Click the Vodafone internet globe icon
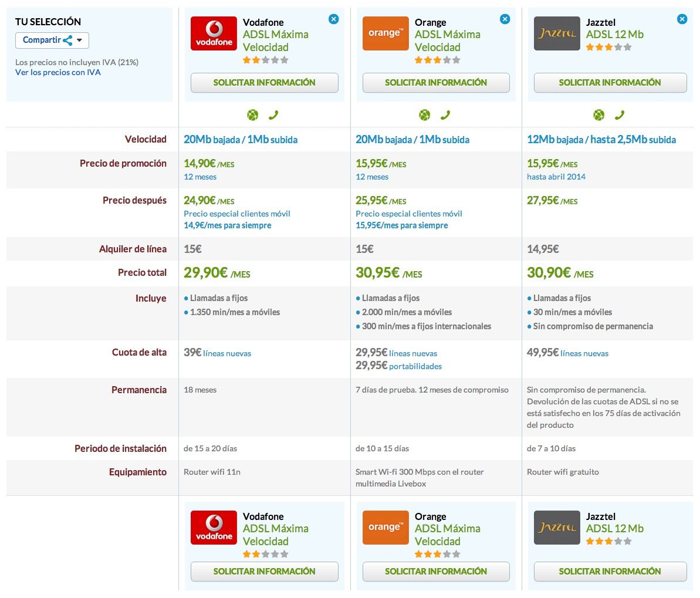This screenshot has width=700, height=598. pyautogui.click(x=253, y=115)
